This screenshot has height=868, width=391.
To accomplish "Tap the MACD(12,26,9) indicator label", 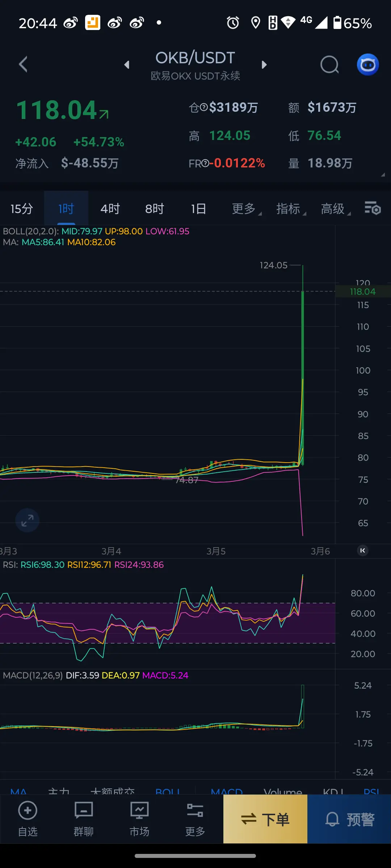I will point(33,675).
